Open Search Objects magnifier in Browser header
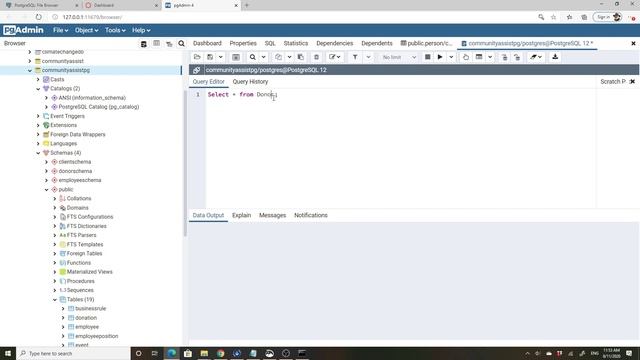 coord(182,43)
